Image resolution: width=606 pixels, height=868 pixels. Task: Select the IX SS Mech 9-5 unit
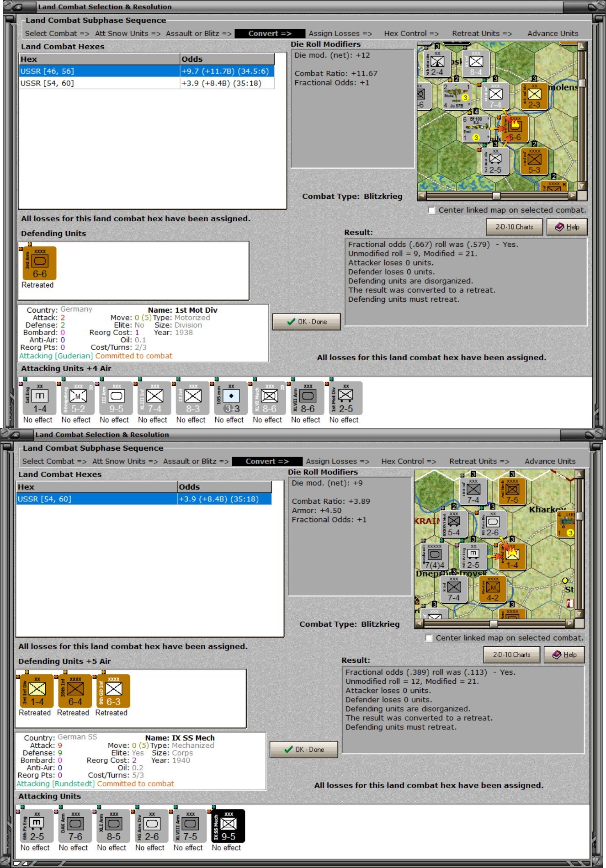tap(228, 826)
